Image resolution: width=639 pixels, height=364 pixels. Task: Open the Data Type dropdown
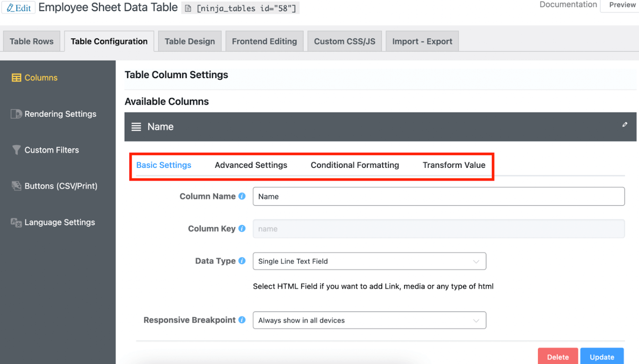coord(369,261)
